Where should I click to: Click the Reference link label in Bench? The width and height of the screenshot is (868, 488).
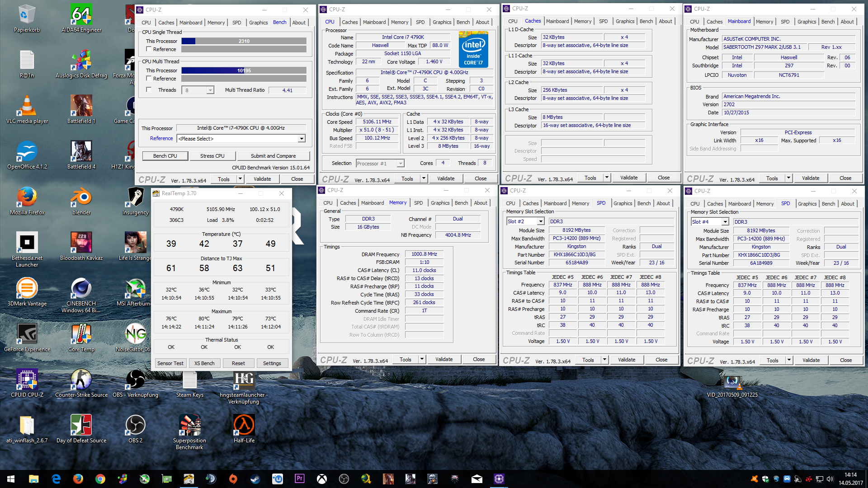click(161, 138)
